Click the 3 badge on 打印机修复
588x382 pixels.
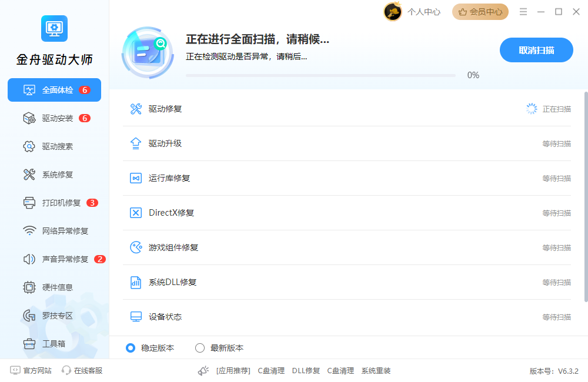[92, 203]
